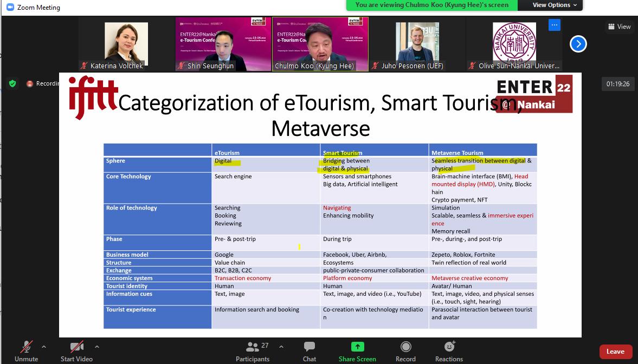Start recording with Record button

pyautogui.click(x=405, y=351)
